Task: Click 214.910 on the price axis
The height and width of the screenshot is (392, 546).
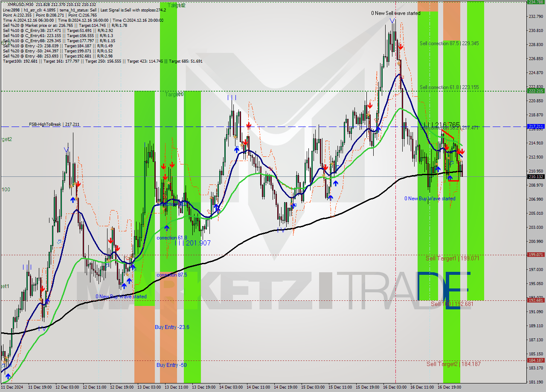Action: click(x=536, y=143)
